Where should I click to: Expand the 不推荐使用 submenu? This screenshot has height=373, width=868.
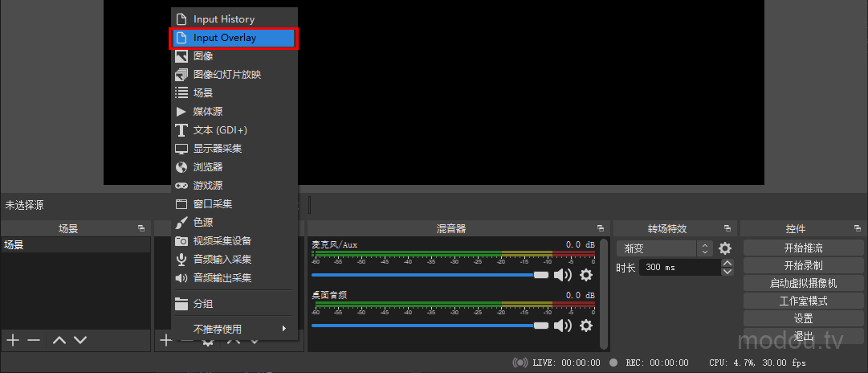(x=233, y=329)
